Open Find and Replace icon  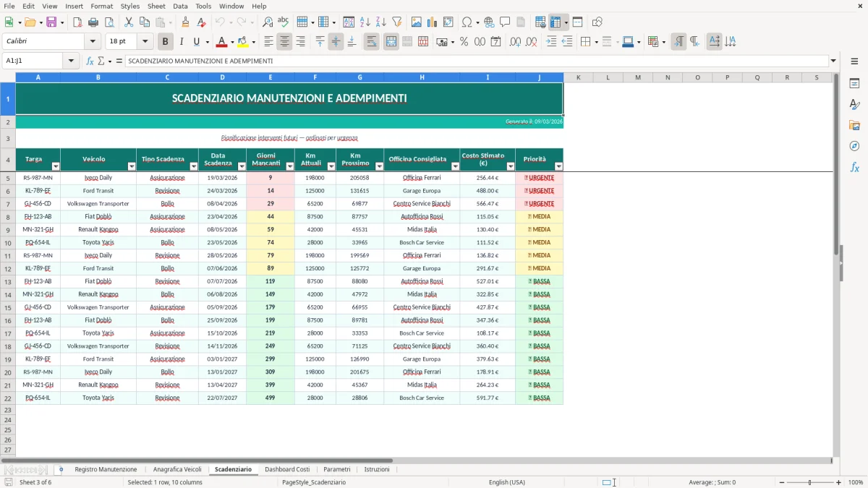pyautogui.click(x=268, y=22)
